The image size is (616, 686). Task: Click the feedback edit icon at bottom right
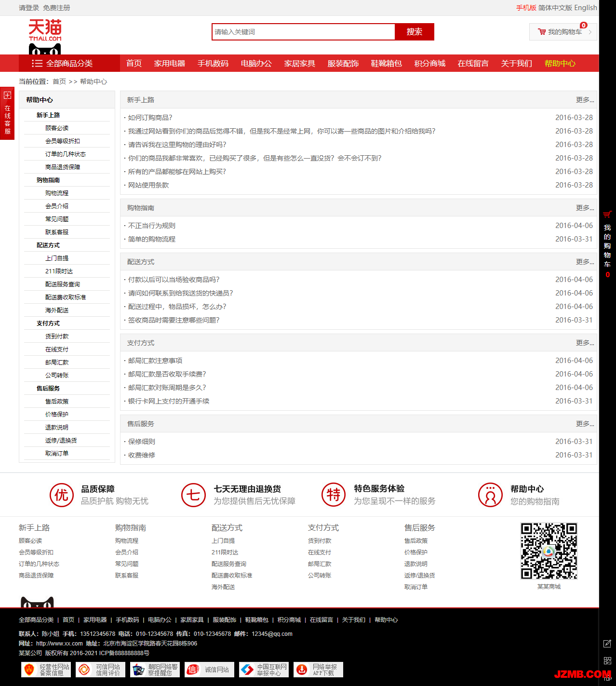tap(607, 644)
